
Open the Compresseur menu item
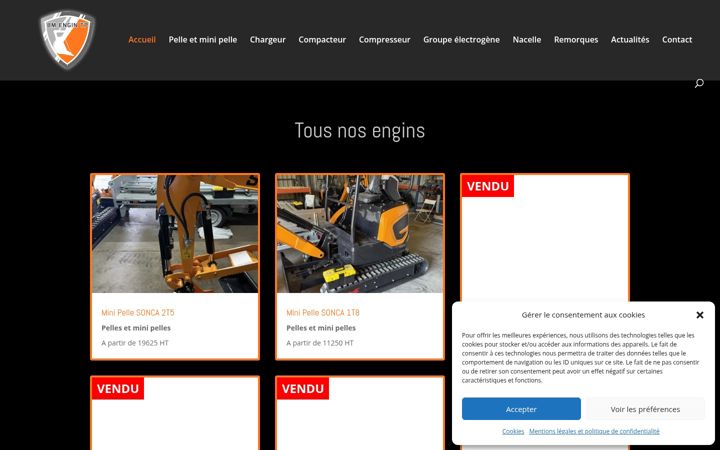384,39
